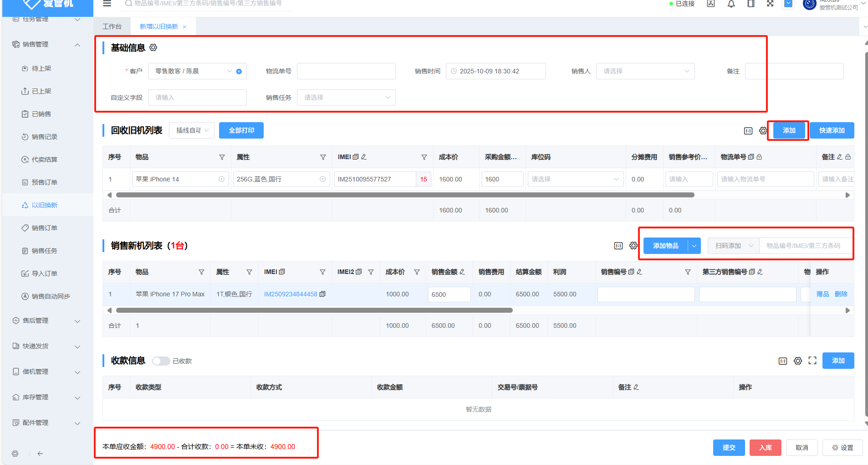Image resolution: width=868 pixels, height=465 pixels.
Task: Click sidebar collapse arrow at bottom left
Action: 40,454
